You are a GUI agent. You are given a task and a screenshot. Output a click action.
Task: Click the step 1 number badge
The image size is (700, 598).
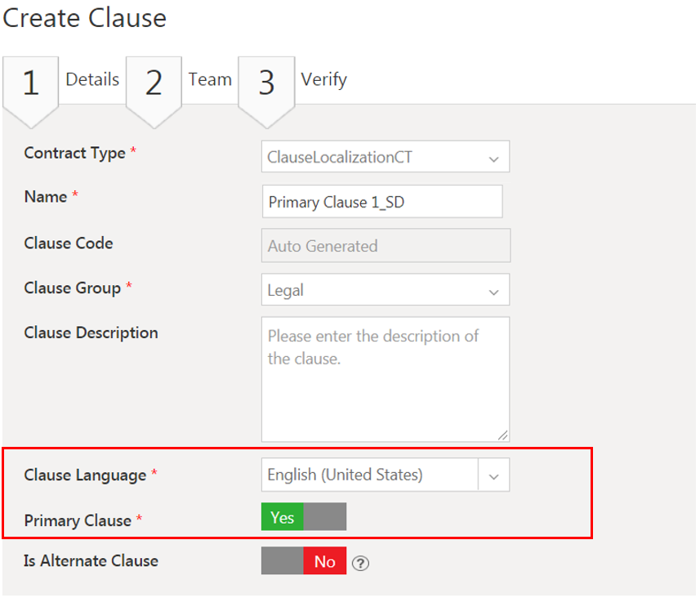(30, 84)
